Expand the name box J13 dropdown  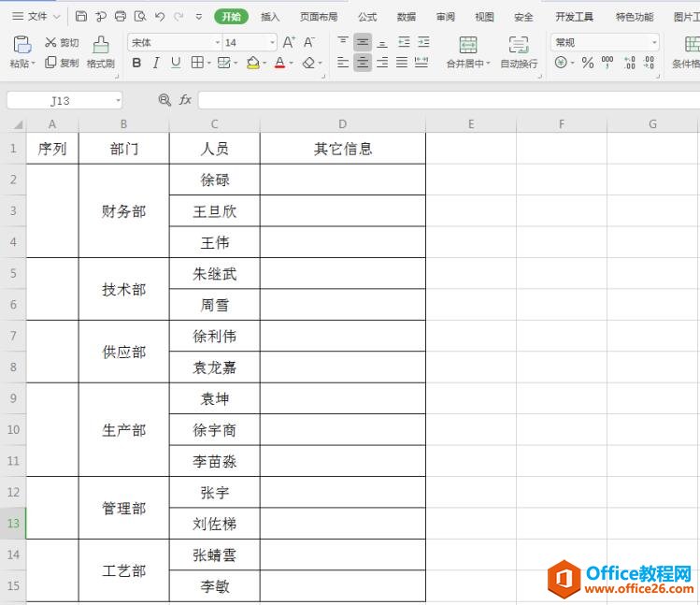pos(118,100)
